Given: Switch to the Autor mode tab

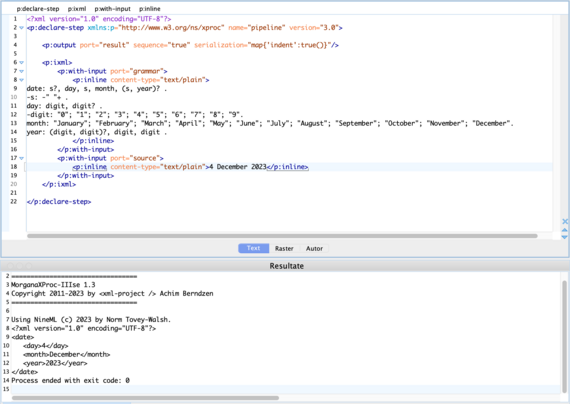Looking at the screenshot, I should [x=314, y=248].
